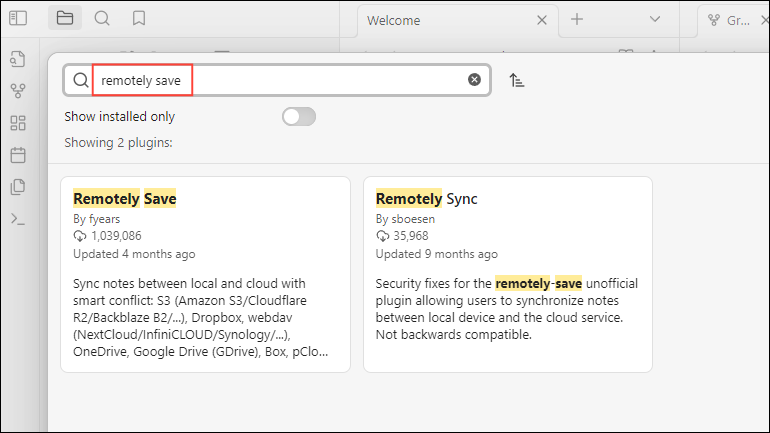Select the Remotely Sync description text
Image resolution: width=770 pixels, height=433 pixels.
pos(507,309)
